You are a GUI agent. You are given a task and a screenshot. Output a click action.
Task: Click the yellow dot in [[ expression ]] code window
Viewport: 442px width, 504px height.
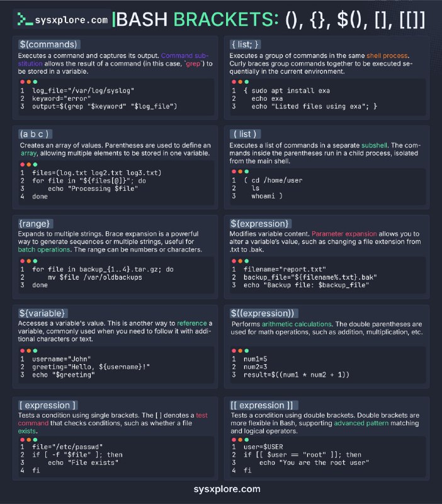point(241,439)
